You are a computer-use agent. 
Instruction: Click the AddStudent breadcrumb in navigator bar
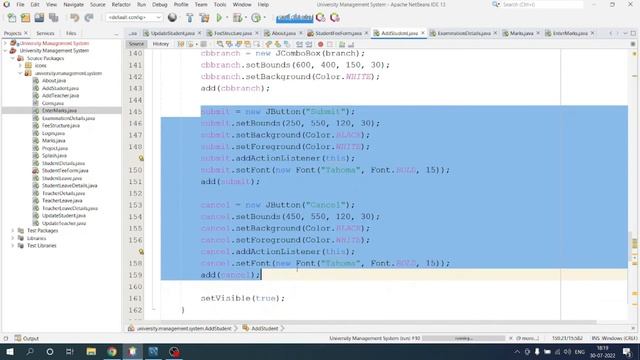tap(264, 329)
